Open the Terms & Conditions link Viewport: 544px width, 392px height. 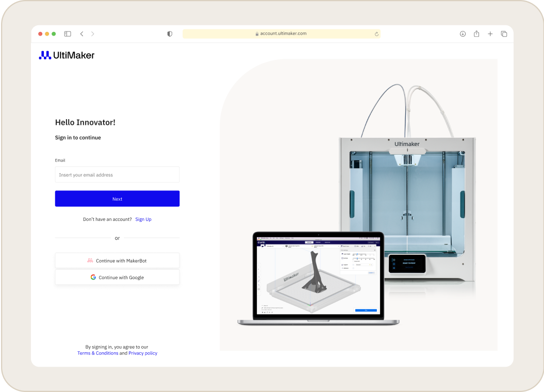98,353
